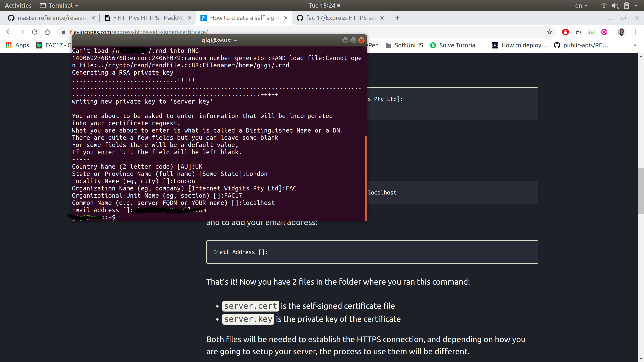
Task: Expand the system menu arrow
Action: tap(636, 5)
